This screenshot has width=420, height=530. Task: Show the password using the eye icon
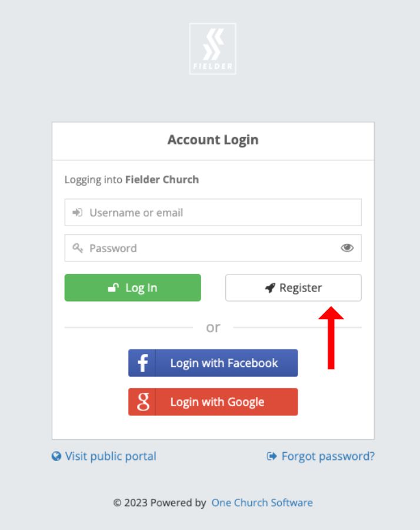click(x=347, y=248)
